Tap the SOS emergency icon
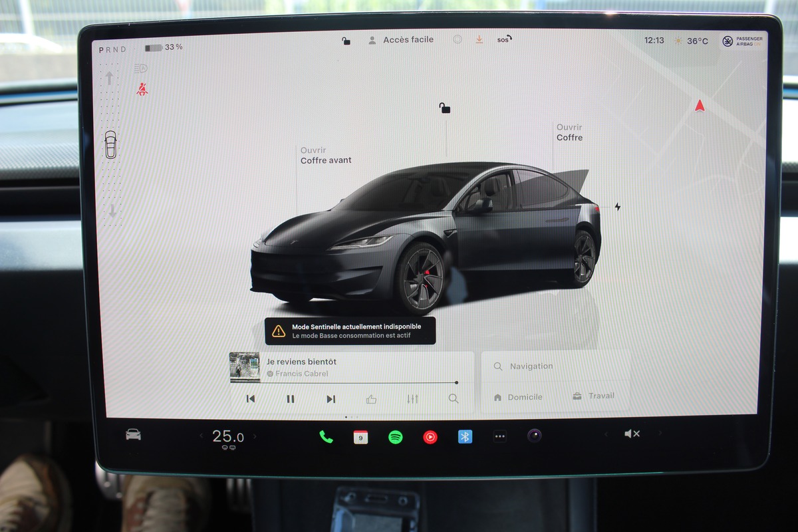 coord(504,39)
